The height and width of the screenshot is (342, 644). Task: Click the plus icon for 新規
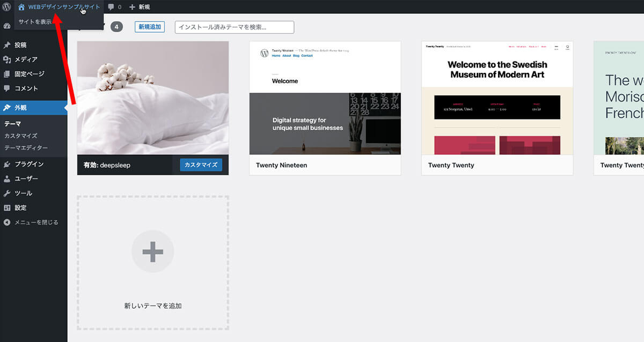(x=133, y=7)
